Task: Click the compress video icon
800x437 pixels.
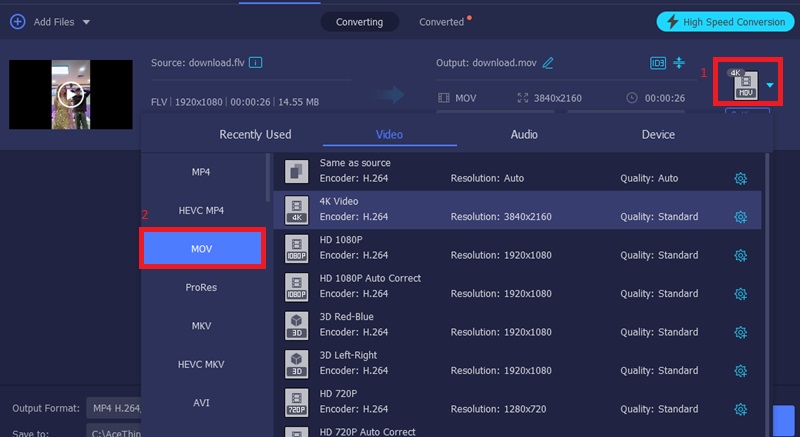Action: tap(679, 62)
